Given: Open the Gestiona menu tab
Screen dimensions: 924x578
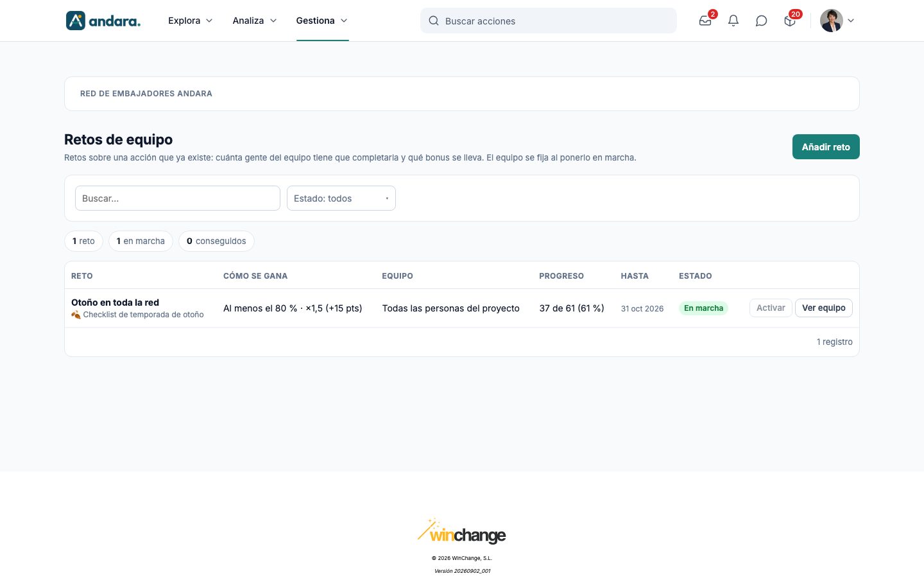Looking at the screenshot, I should (322, 21).
